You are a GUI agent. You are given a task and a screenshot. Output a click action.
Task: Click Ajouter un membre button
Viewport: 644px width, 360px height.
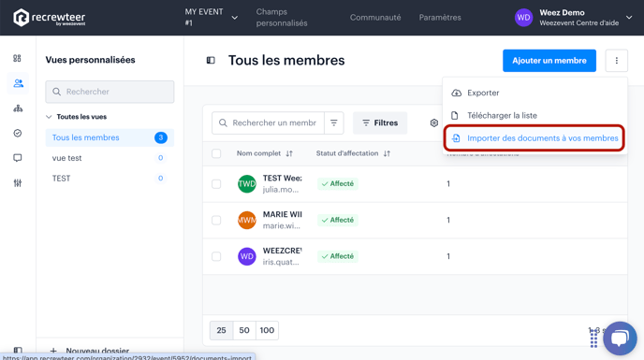[549, 61]
